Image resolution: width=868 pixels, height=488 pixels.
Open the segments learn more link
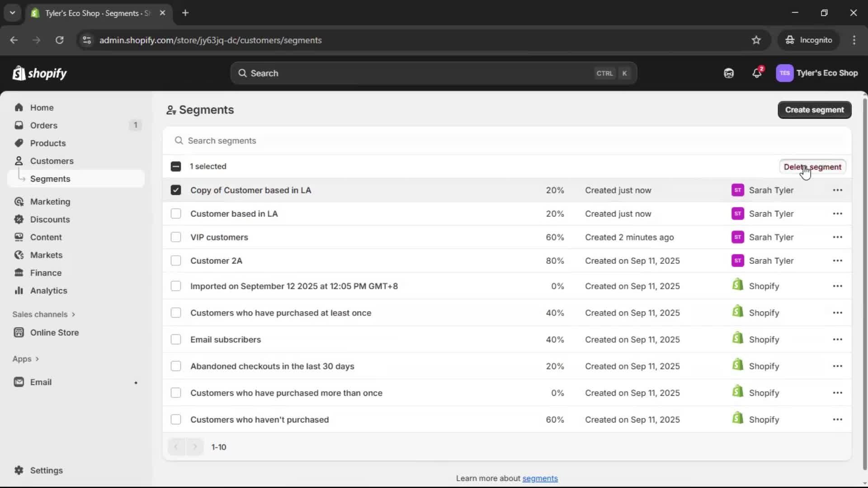tap(541, 478)
